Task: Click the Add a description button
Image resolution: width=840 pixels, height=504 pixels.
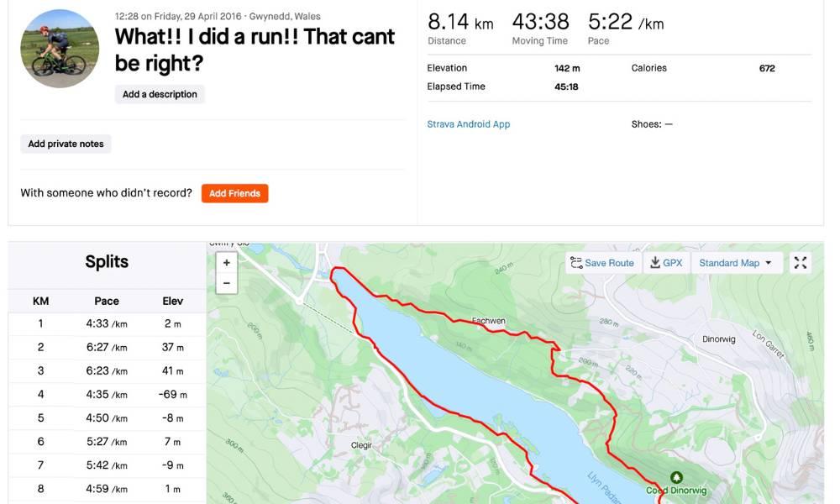Action: [158, 93]
